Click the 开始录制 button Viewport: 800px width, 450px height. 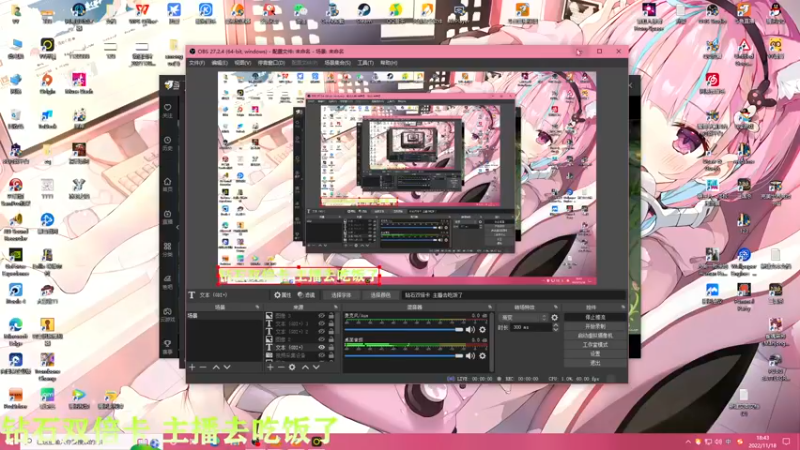click(595, 327)
